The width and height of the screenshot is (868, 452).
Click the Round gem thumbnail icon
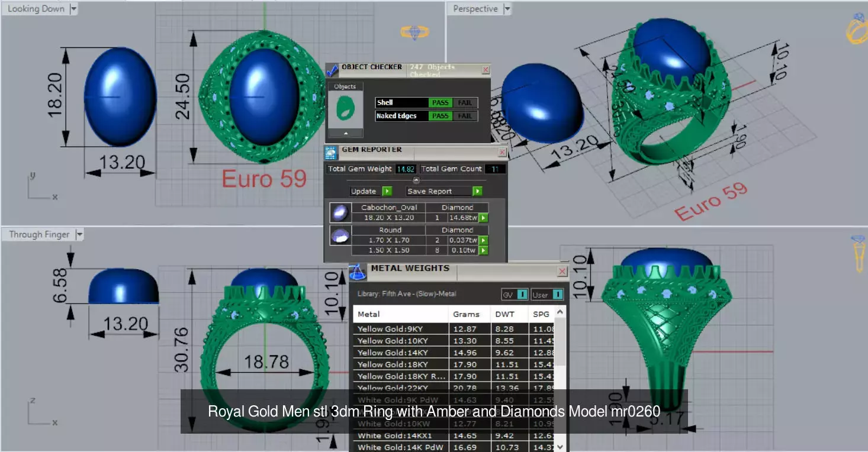(340, 236)
